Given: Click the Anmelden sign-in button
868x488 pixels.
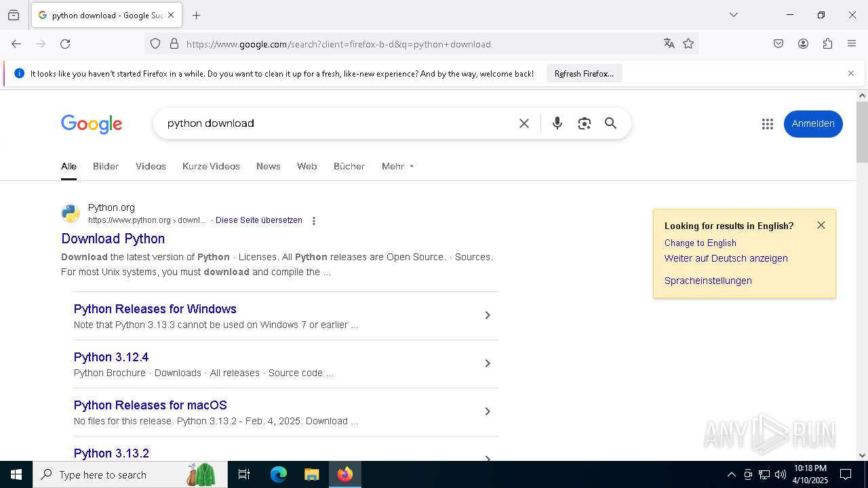Looking at the screenshot, I should (x=813, y=124).
